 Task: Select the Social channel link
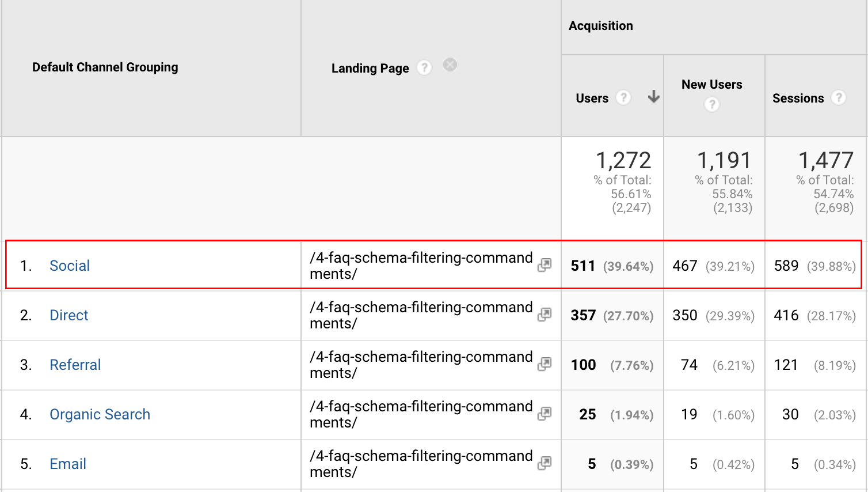[x=70, y=266]
